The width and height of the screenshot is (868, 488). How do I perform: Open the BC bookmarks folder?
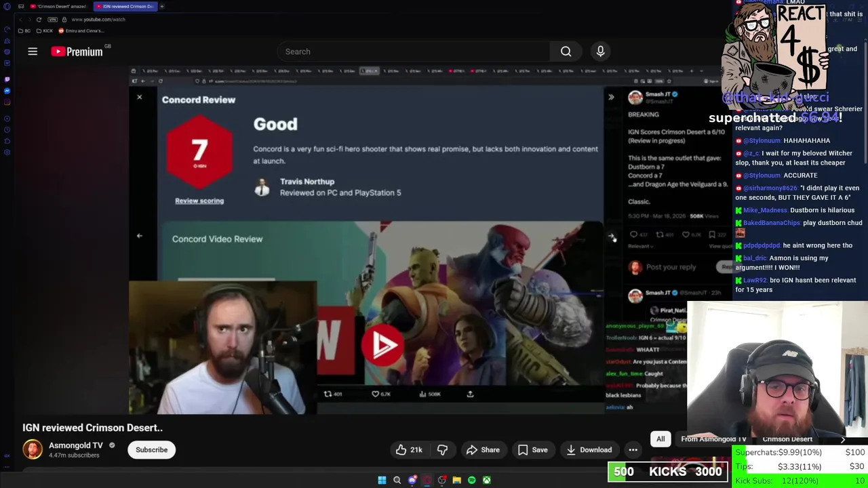[24, 30]
